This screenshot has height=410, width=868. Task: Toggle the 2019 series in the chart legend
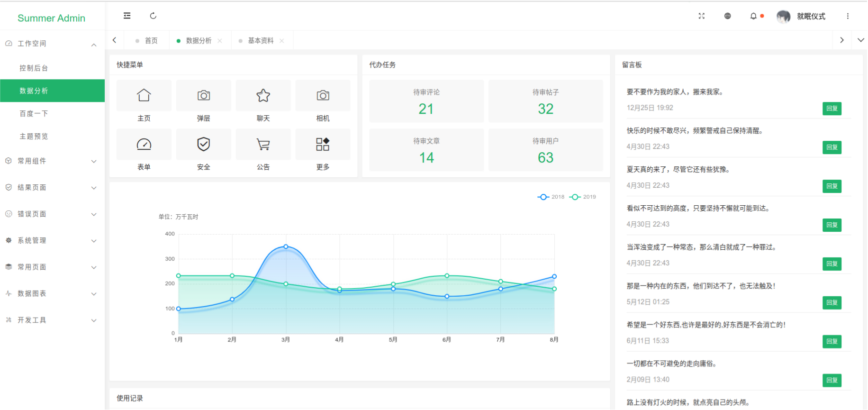pos(583,197)
